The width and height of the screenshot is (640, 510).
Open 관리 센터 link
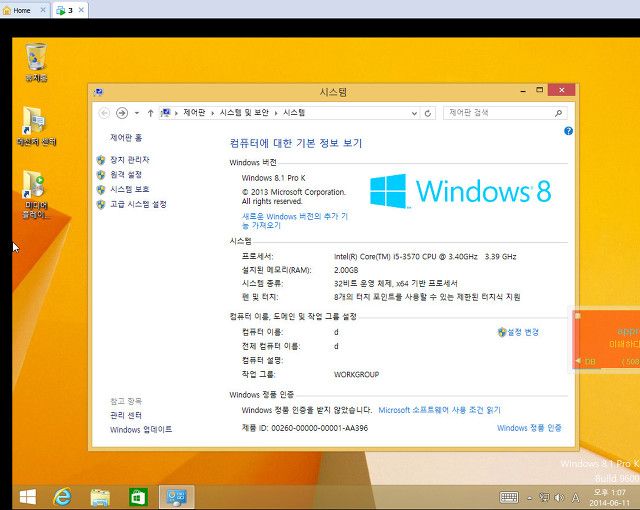[x=126, y=415]
